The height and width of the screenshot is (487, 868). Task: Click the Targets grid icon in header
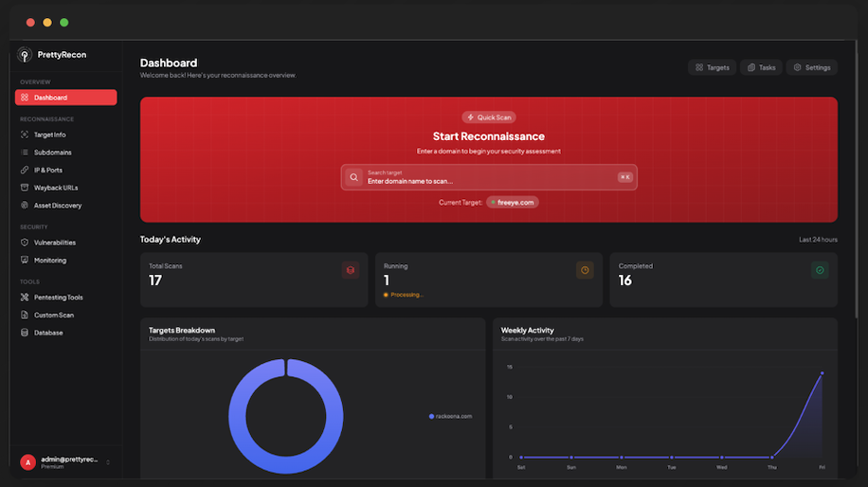(x=699, y=67)
